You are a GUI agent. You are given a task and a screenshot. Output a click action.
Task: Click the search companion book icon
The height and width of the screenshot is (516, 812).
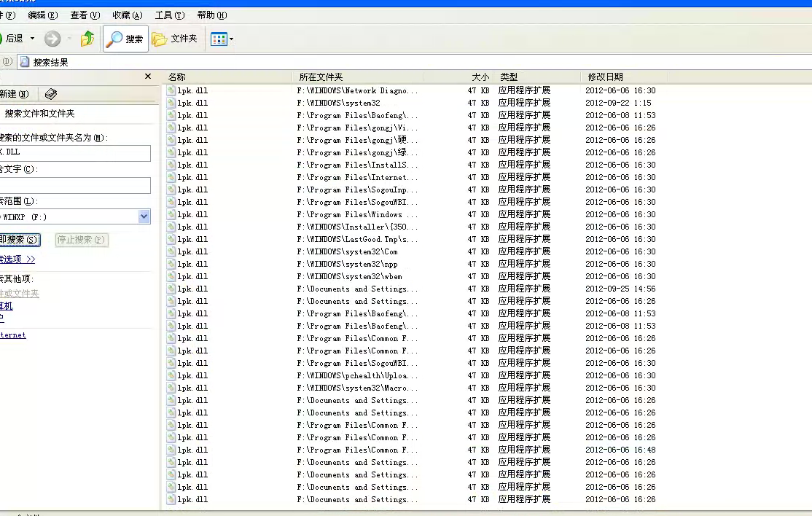(x=51, y=94)
